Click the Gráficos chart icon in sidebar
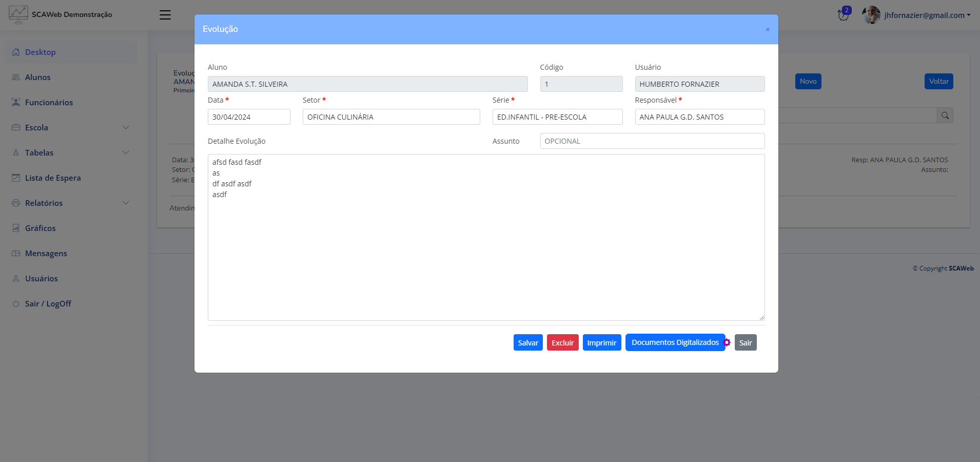 [16, 228]
